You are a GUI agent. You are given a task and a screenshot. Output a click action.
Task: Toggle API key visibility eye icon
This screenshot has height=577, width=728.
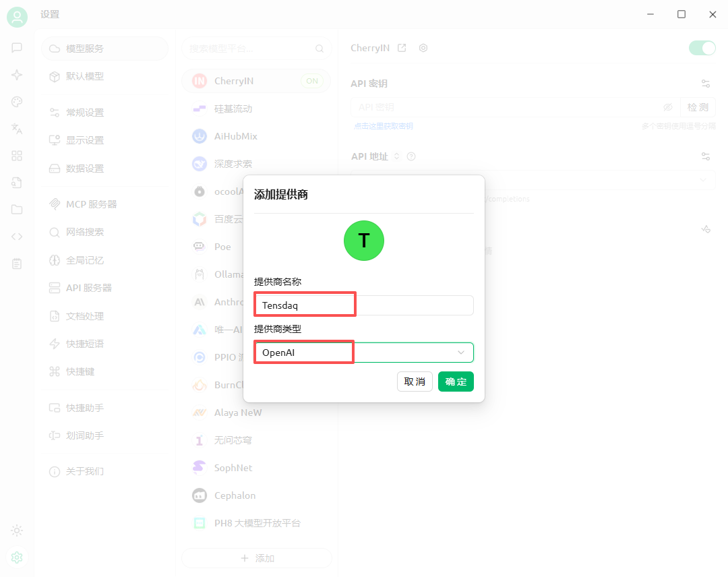pos(667,107)
